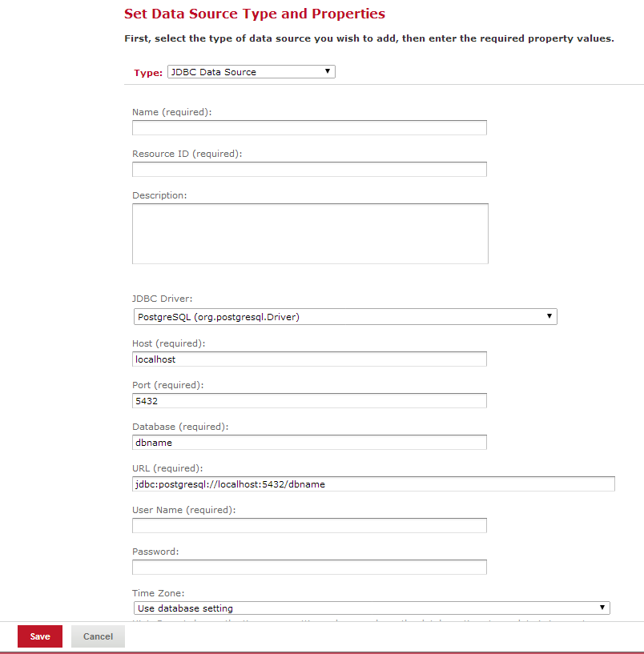644x654 pixels.
Task: Click the Set Data Source Type heading
Action: pyautogui.click(x=255, y=14)
